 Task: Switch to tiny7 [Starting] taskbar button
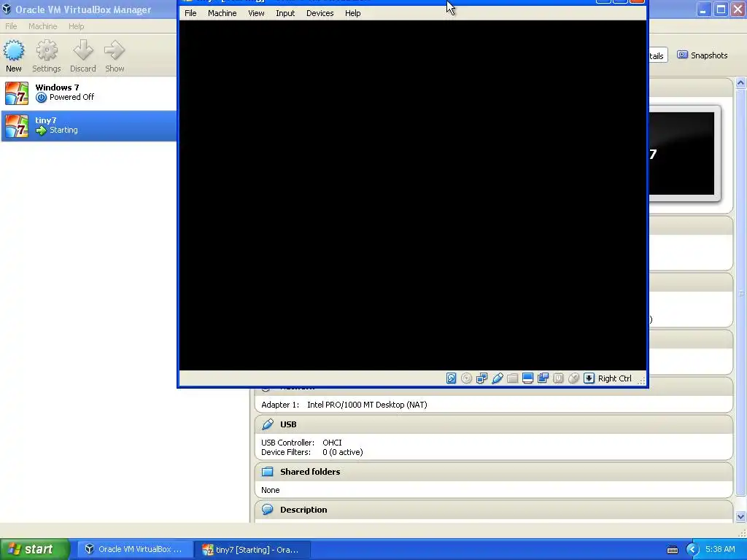[x=252, y=550]
